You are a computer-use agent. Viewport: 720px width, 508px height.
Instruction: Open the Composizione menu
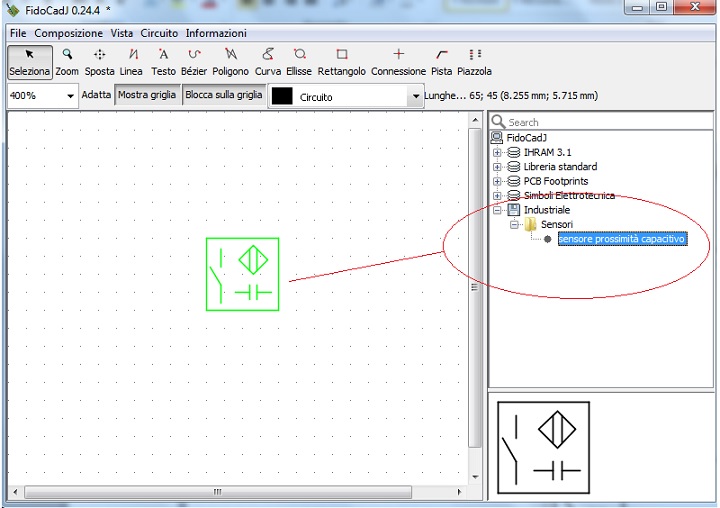[69, 33]
